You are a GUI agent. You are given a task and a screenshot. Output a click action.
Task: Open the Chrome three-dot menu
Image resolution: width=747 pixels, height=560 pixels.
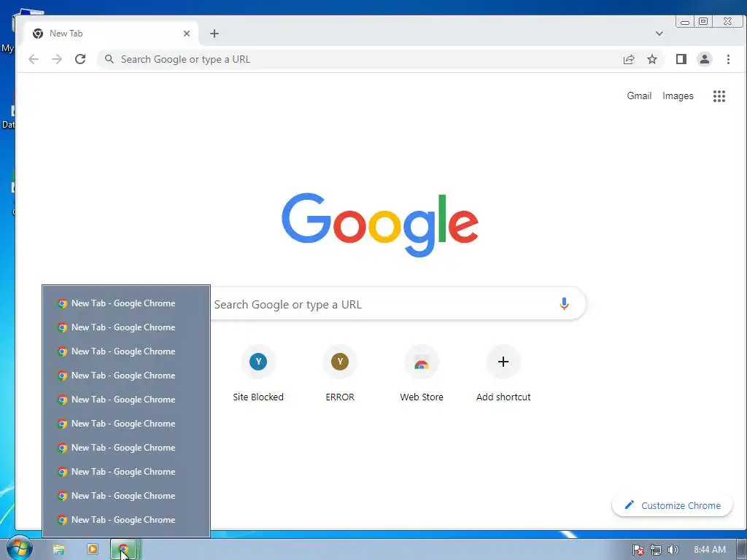coord(728,59)
